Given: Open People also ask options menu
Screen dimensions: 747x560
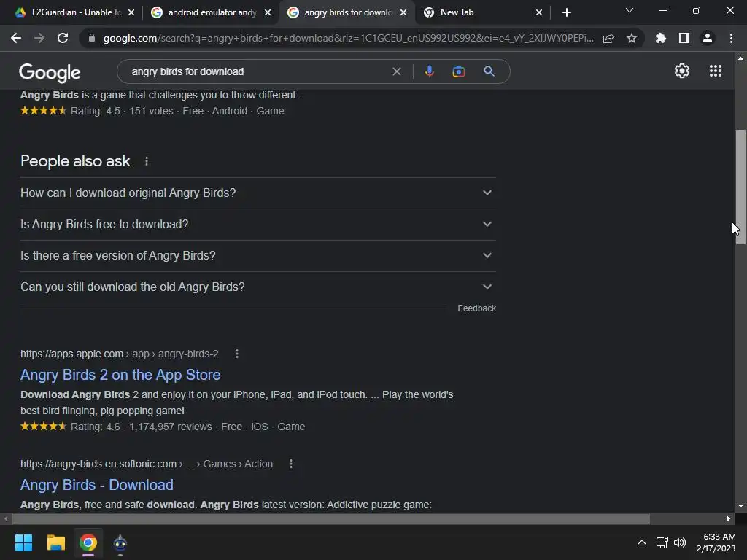Looking at the screenshot, I should pos(146,161).
